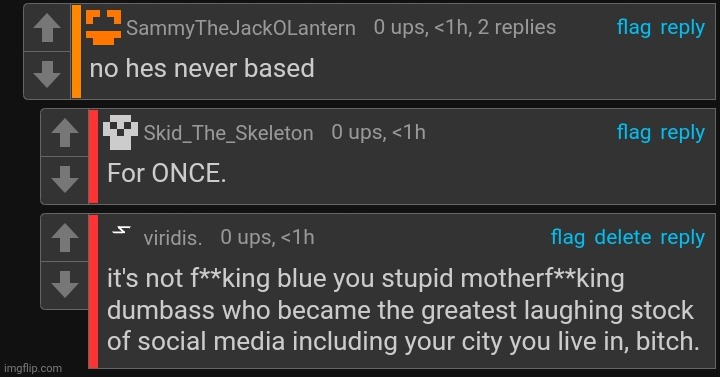Downvote Skid_The_Skeleton's comment
The width and height of the screenshot is (720, 377).
click(65, 180)
